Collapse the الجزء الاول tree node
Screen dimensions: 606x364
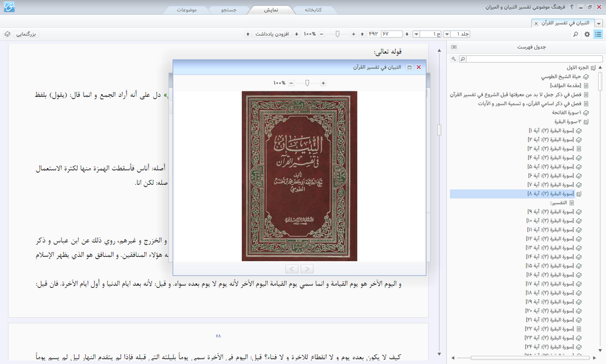point(593,68)
